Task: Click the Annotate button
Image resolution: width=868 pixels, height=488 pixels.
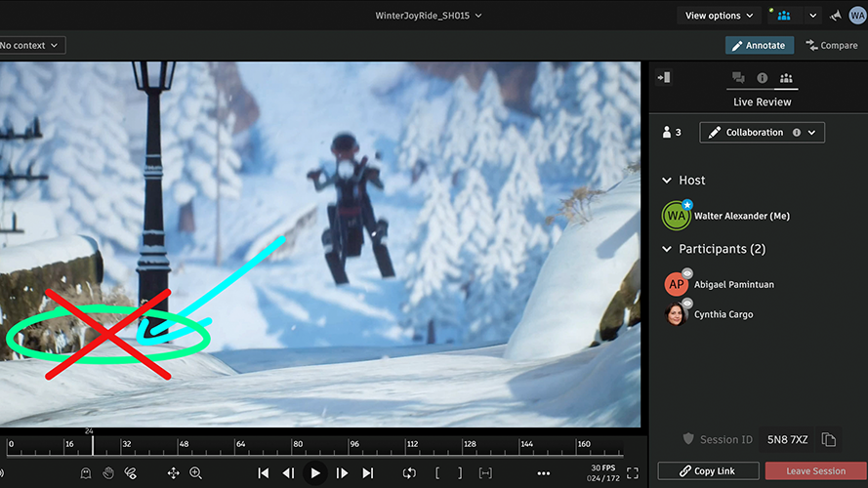Action: click(759, 45)
